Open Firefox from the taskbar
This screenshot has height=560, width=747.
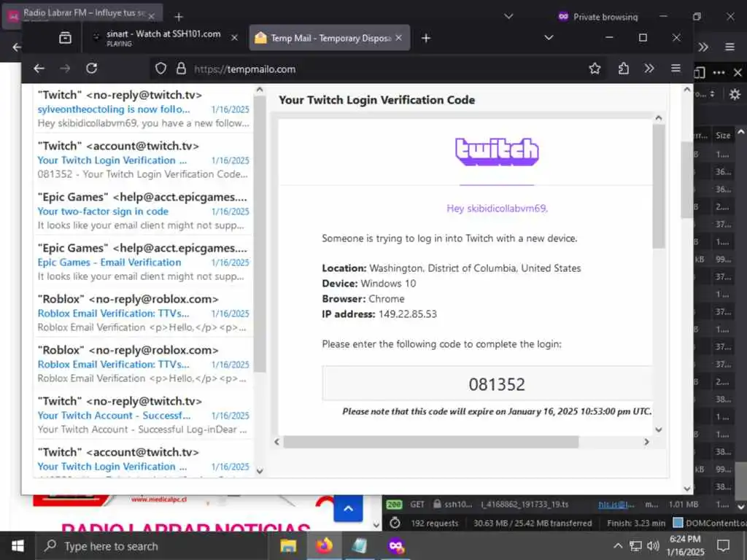(x=324, y=545)
